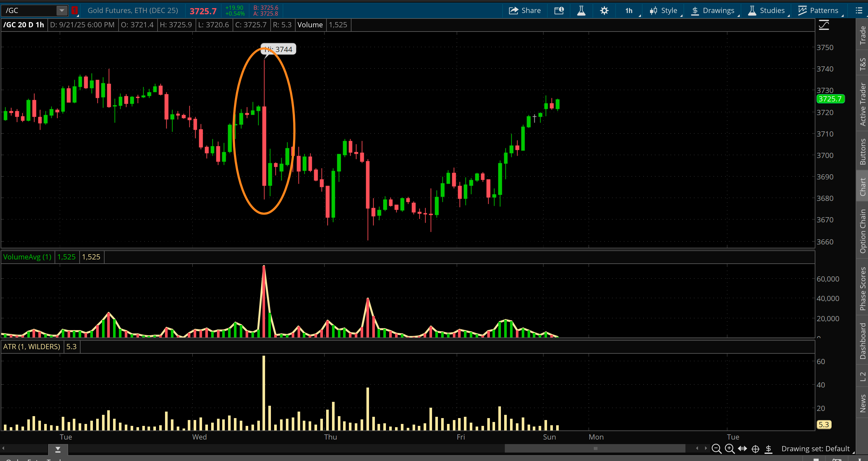This screenshot has height=461, width=868.
Task: Open the product info card icon
Action: click(x=559, y=10)
